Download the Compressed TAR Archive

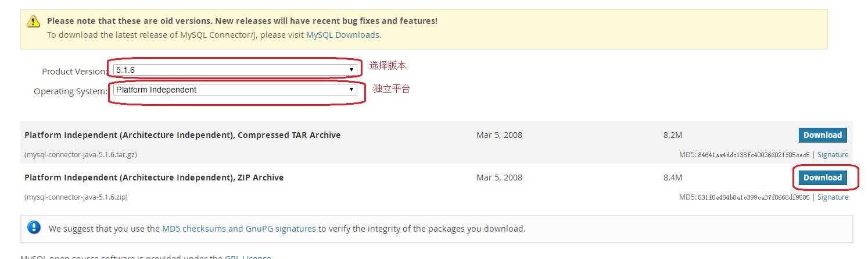click(x=822, y=135)
